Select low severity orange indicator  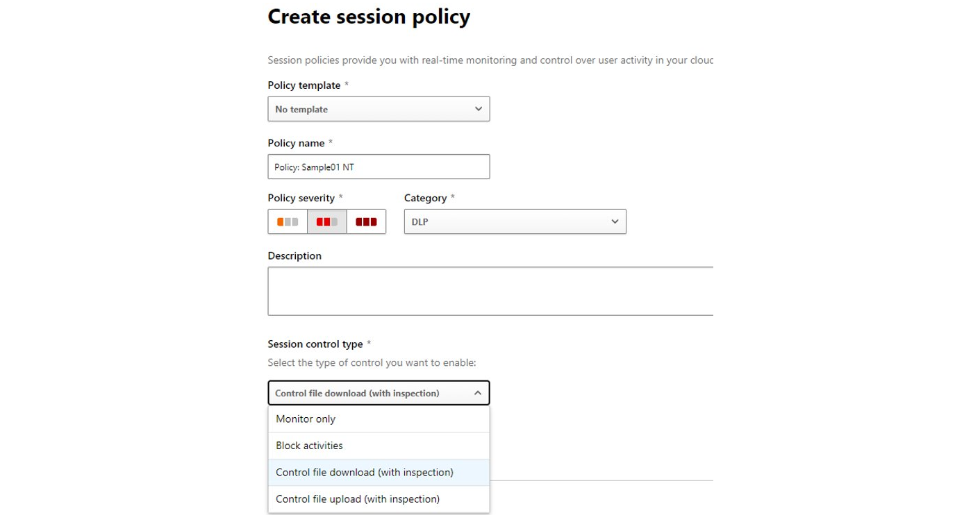click(x=288, y=222)
